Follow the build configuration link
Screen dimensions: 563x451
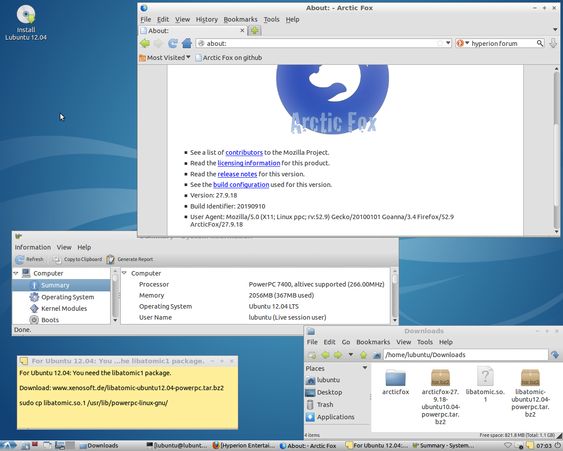241,185
